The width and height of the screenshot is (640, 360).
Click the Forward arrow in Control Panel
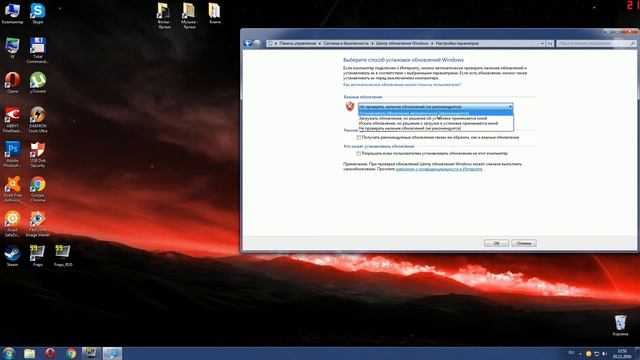tap(257, 43)
